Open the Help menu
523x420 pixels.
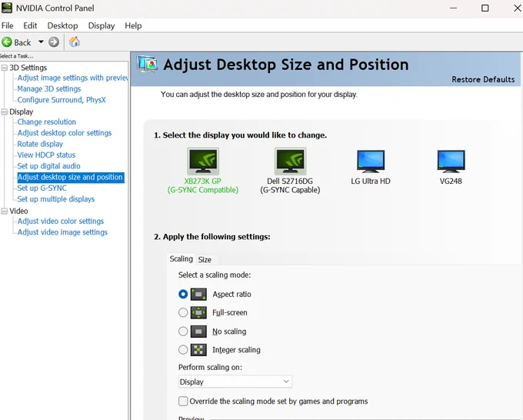pos(133,25)
